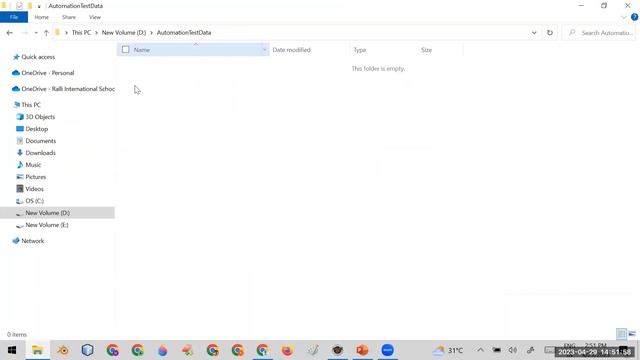Screen dimensions: 640x360
Task: Click AutomationTestData in the address path
Action: tap(184, 33)
